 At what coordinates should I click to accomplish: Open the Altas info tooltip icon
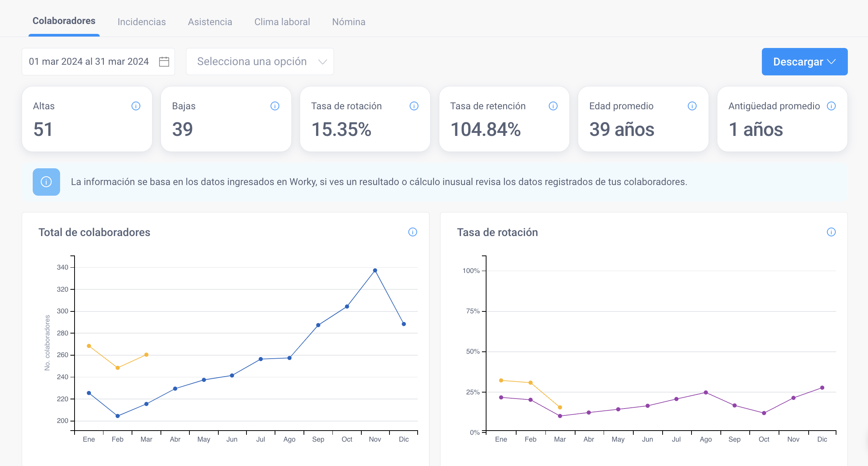(x=136, y=106)
